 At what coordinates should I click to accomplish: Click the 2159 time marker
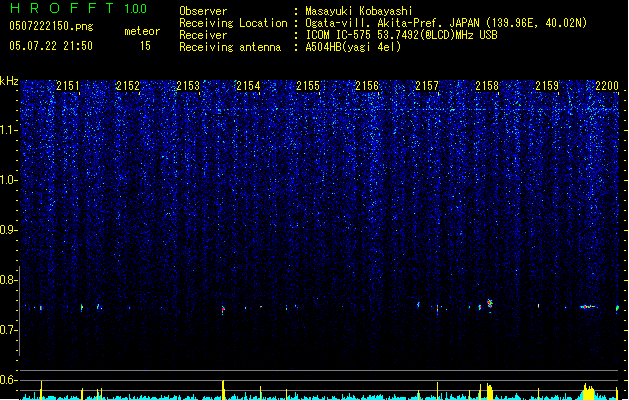547,86
